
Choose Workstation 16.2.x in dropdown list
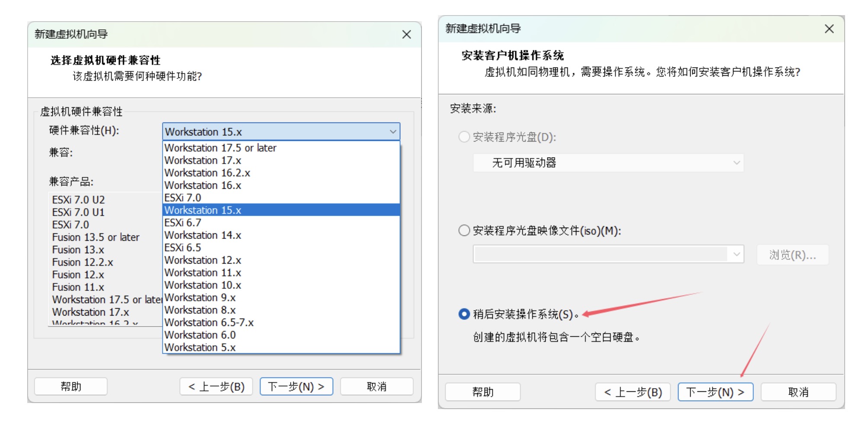(281, 173)
